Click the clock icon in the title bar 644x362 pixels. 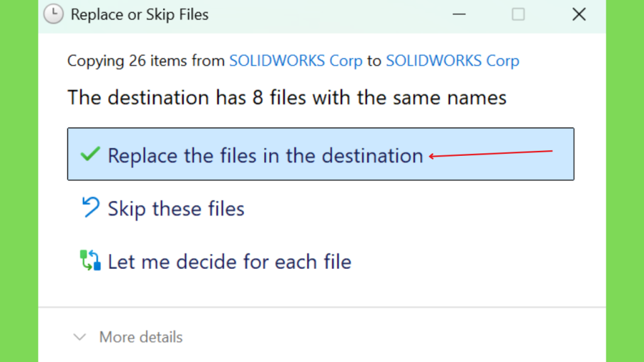[53, 14]
